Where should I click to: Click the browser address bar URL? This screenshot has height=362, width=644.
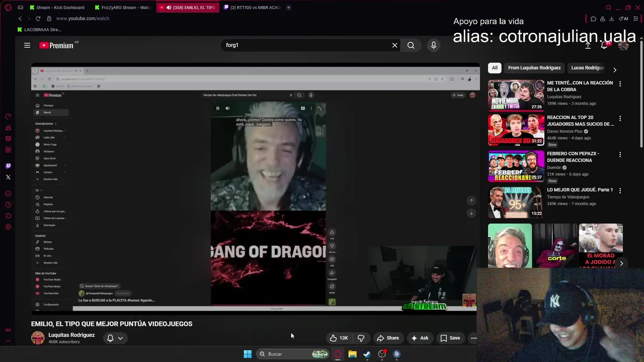83,19
